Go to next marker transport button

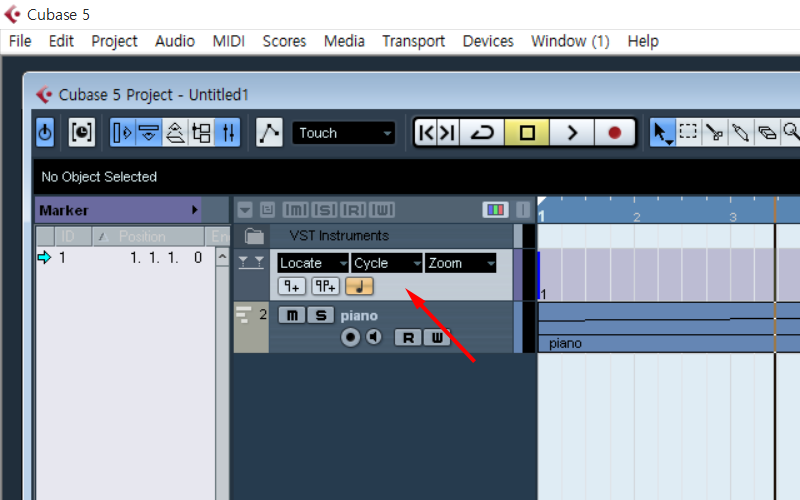(x=448, y=133)
